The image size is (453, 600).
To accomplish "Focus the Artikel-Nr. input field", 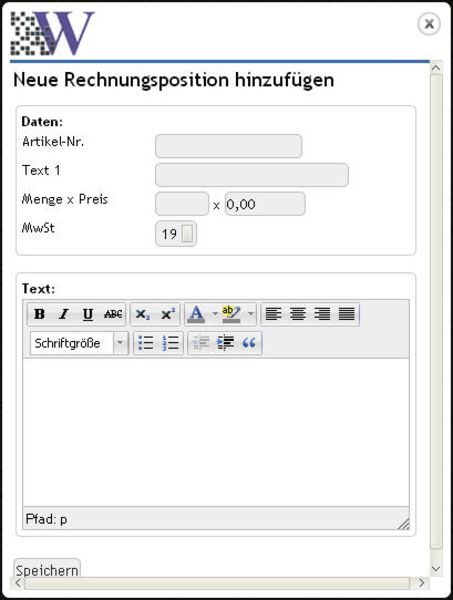I will [229, 146].
